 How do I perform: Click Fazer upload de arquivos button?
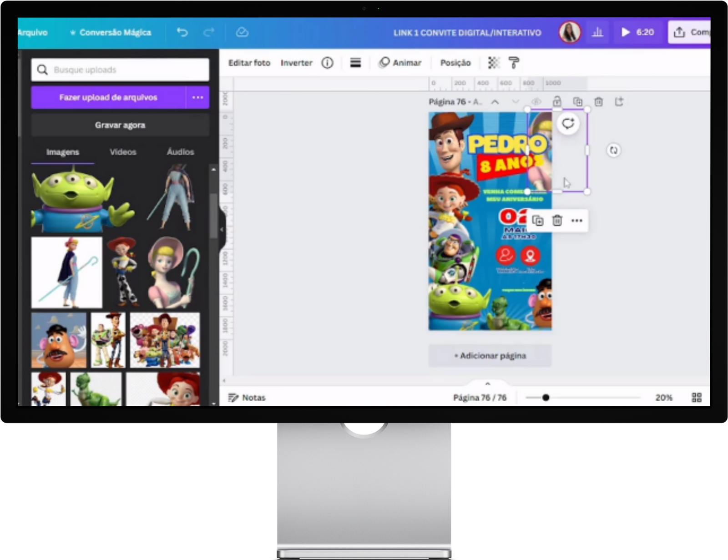click(x=108, y=97)
